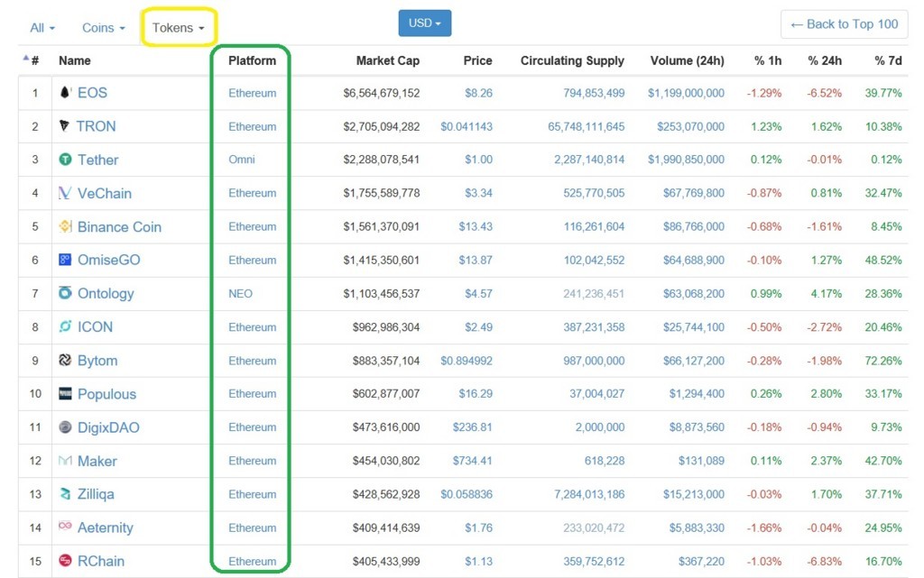Click the EOS coin logo icon
924x578 pixels.
65,92
